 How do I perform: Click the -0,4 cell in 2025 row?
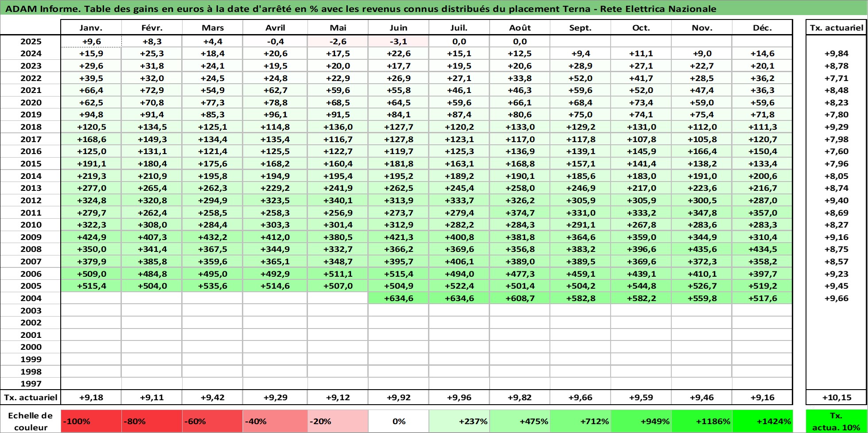(x=275, y=42)
